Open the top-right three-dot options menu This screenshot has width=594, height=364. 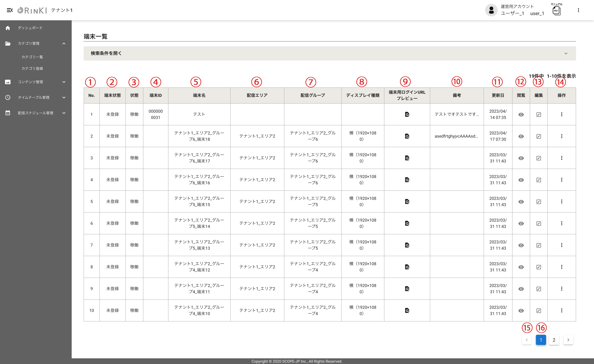pos(578,10)
